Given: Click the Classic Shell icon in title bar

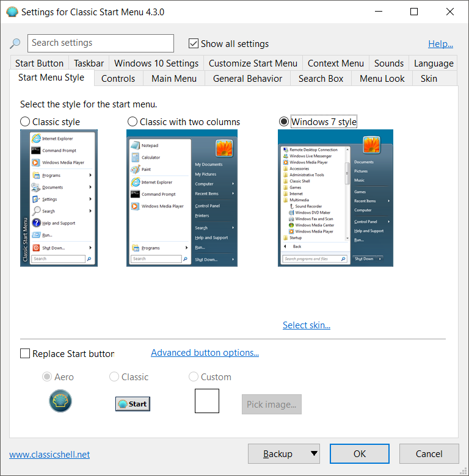Looking at the screenshot, I should (12, 12).
